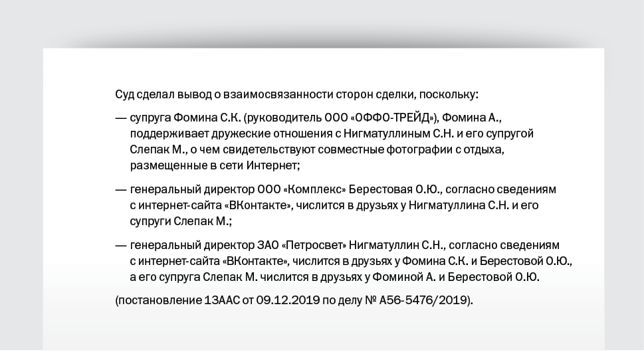Click the company name «Комплекс»
This screenshot has height=352, width=644.
[x=315, y=189]
